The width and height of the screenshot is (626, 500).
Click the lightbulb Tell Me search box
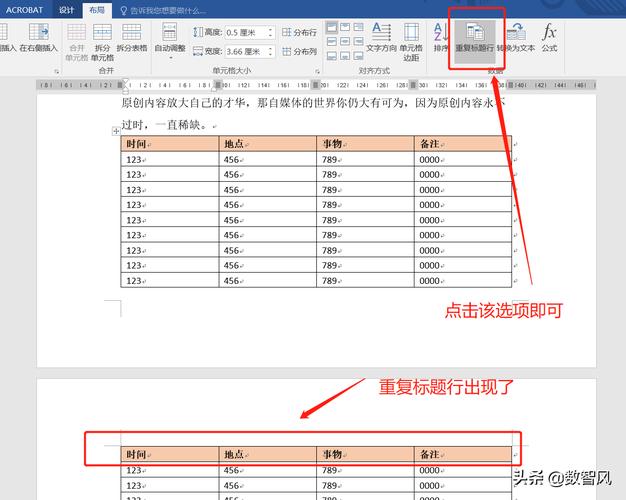point(164,10)
